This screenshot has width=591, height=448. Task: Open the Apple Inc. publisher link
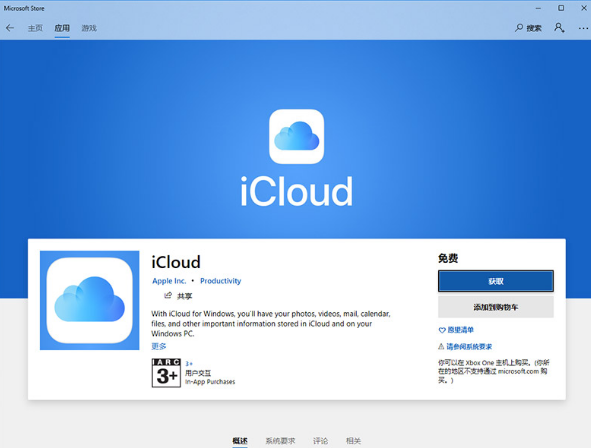[x=169, y=281]
